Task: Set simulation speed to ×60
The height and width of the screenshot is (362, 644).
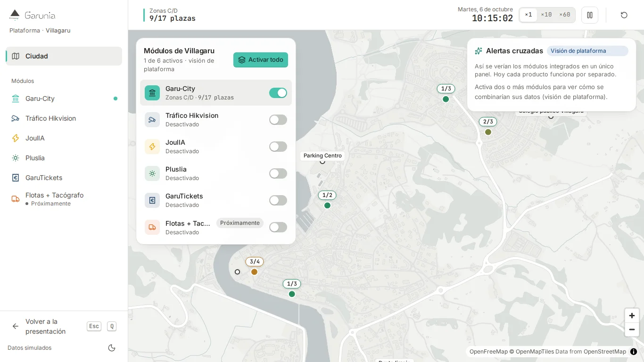Action: (565, 15)
